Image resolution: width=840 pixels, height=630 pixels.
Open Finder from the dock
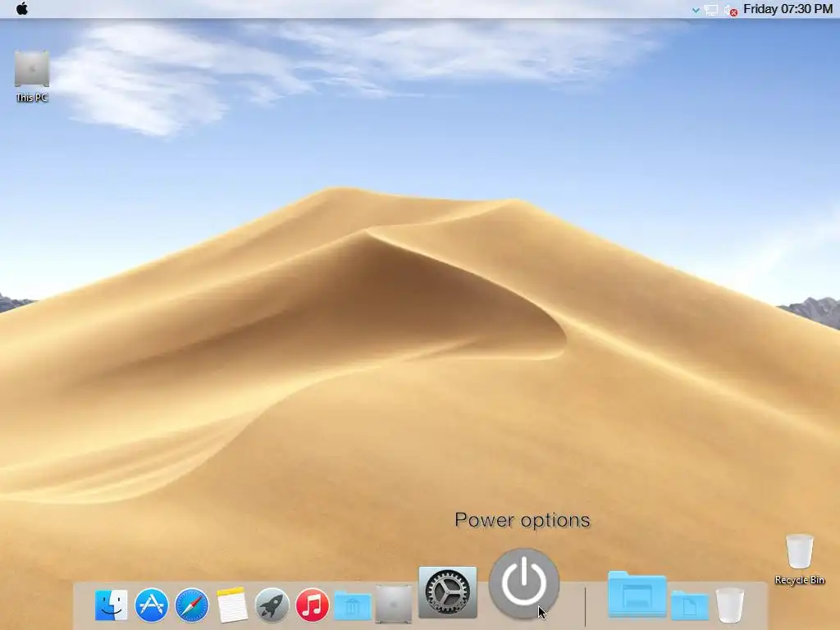112,605
